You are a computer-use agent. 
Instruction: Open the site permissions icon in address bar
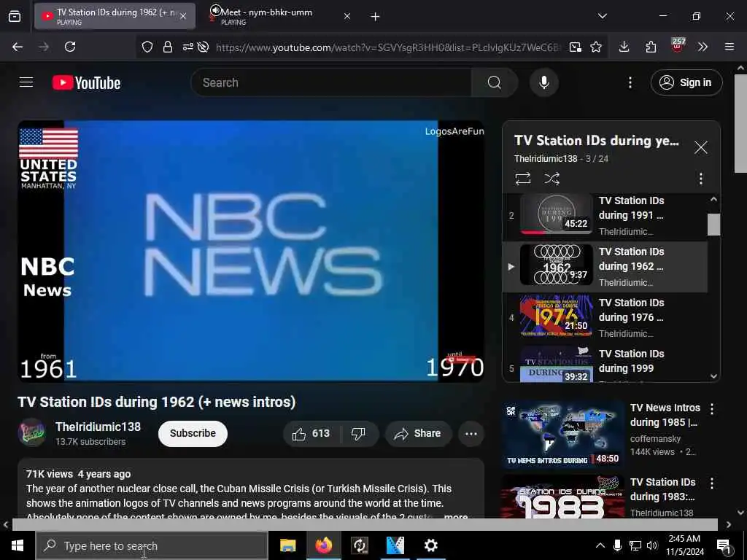(x=188, y=47)
